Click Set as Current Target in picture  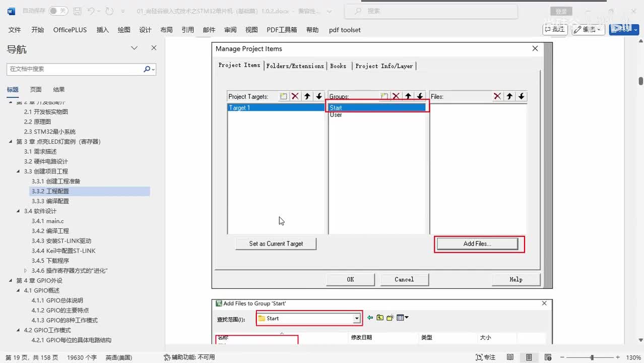(276, 244)
